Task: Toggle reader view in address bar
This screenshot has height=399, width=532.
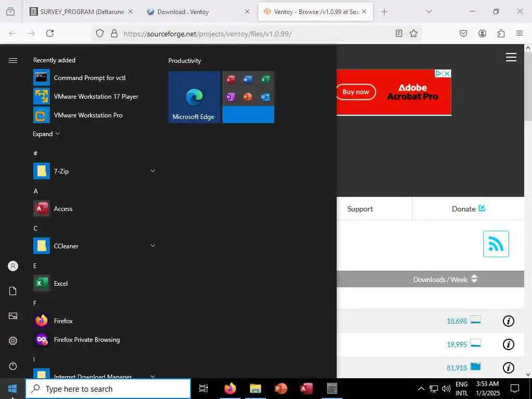Action: point(399,33)
